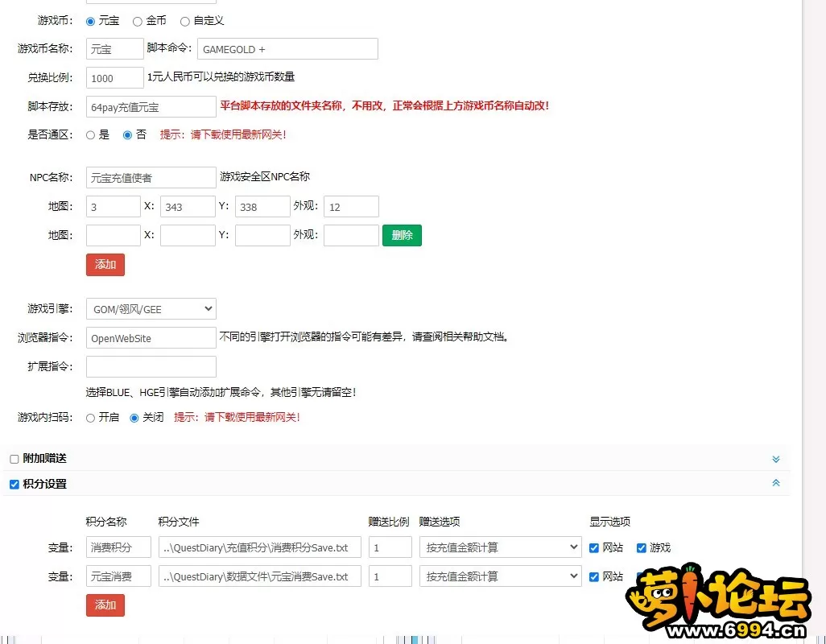Screen dimensions: 826x644
Task: Set 是否通区 to 是
Action: pos(91,135)
